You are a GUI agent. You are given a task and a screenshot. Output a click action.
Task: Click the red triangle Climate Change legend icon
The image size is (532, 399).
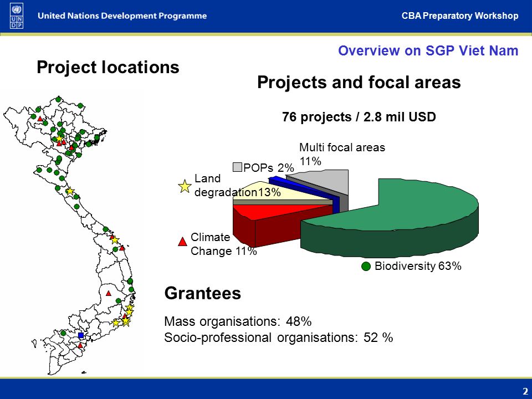pos(182,241)
